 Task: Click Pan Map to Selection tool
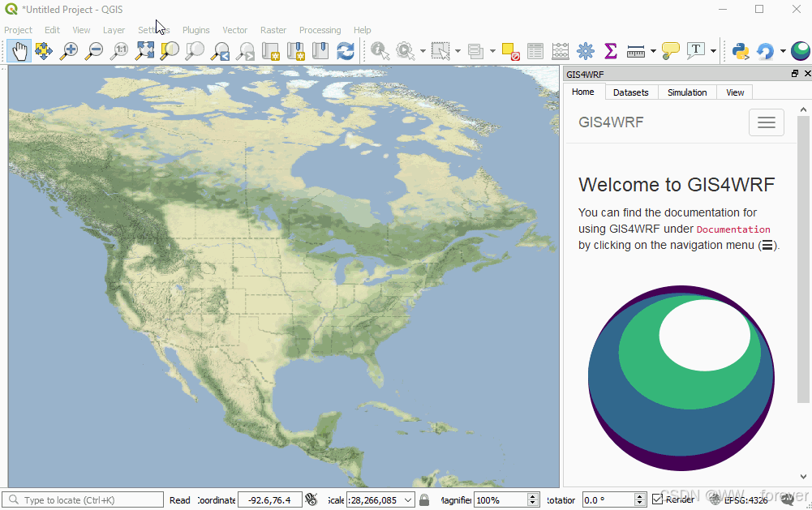[44, 51]
